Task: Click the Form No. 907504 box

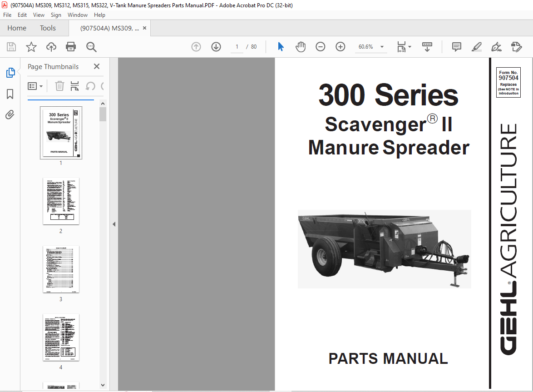Action: 508,83
